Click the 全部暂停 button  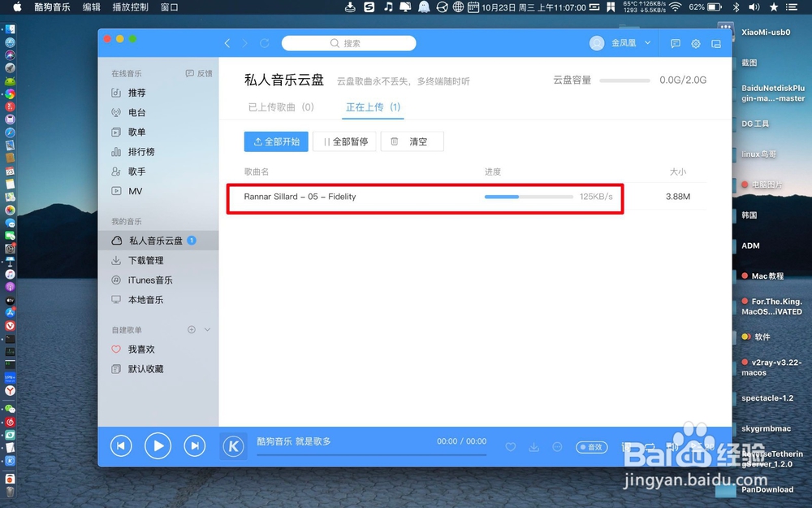[x=344, y=141]
